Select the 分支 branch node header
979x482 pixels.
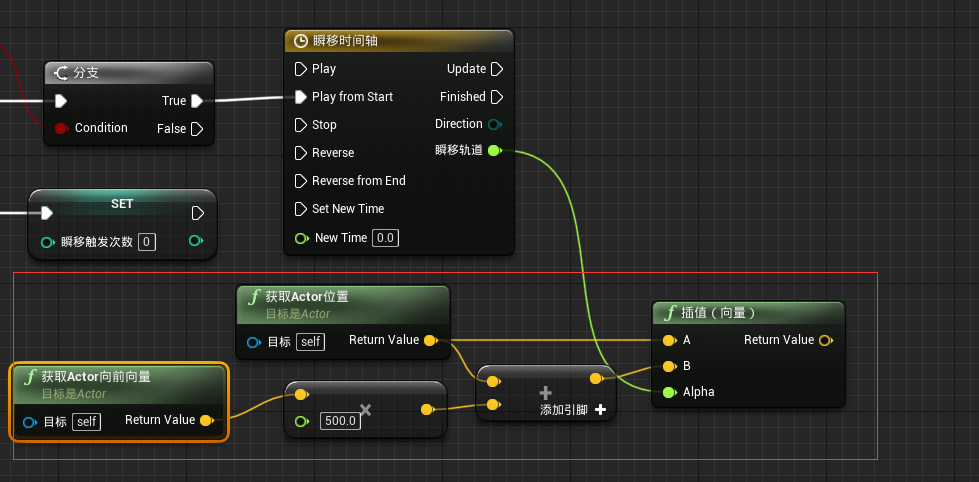tap(129, 73)
